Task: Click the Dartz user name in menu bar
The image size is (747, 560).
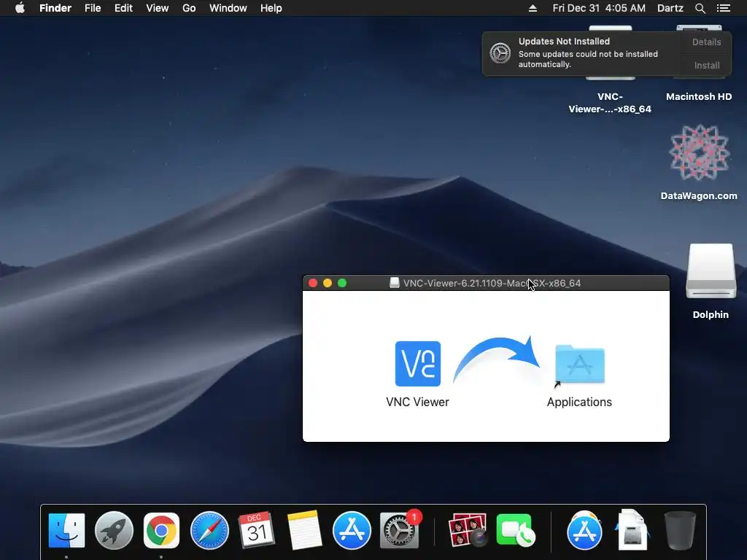Action: pyautogui.click(x=670, y=8)
